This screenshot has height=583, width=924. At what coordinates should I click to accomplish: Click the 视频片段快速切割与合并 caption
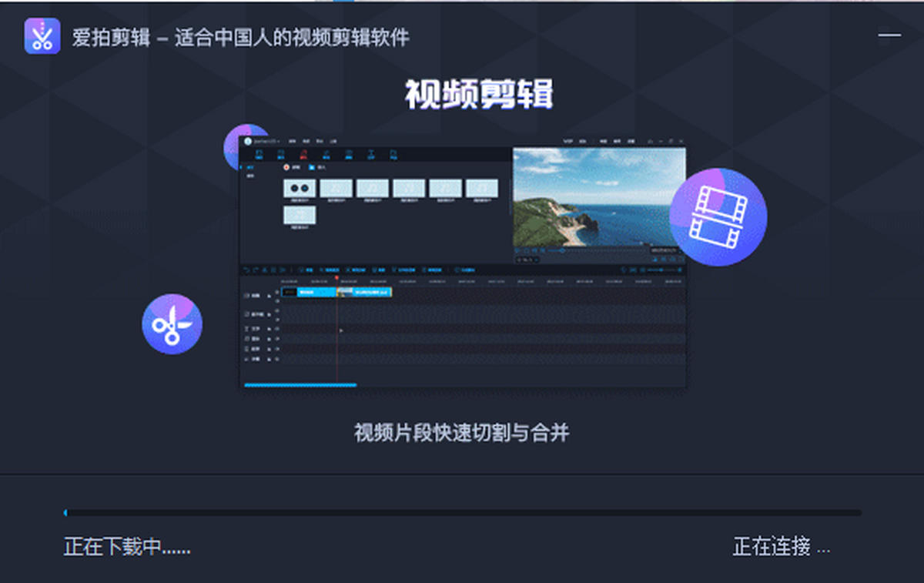pyautogui.click(x=461, y=432)
